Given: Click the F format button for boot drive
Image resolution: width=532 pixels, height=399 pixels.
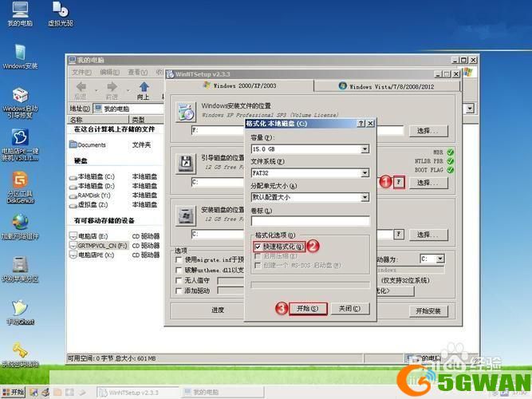Looking at the screenshot, I should 399,183.
